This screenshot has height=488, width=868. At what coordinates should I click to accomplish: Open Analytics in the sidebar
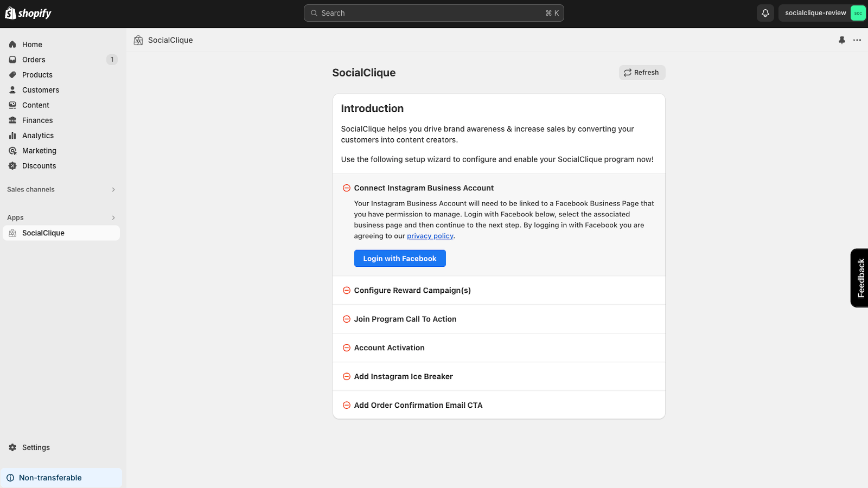(x=61, y=136)
